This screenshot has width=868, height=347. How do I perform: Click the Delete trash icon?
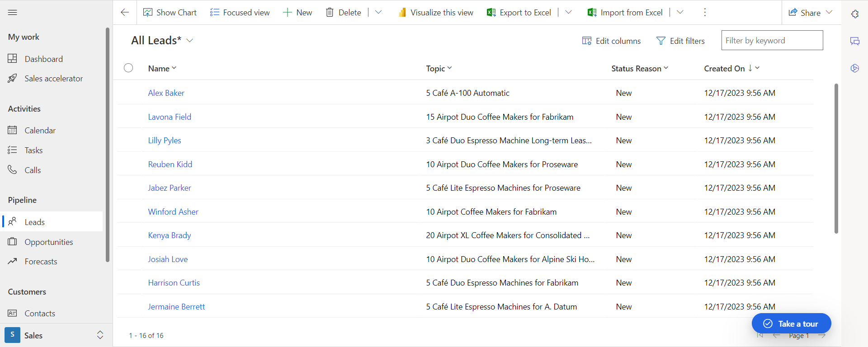(330, 12)
